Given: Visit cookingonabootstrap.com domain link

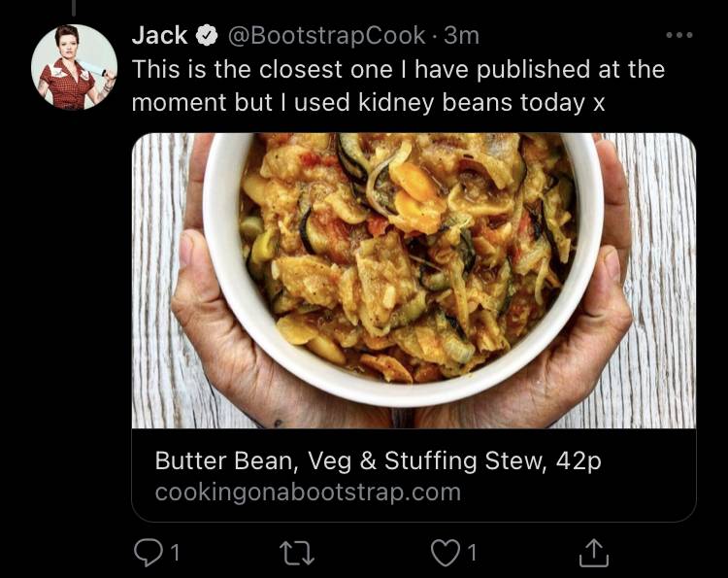Looking at the screenshot, I should point(308,493).
